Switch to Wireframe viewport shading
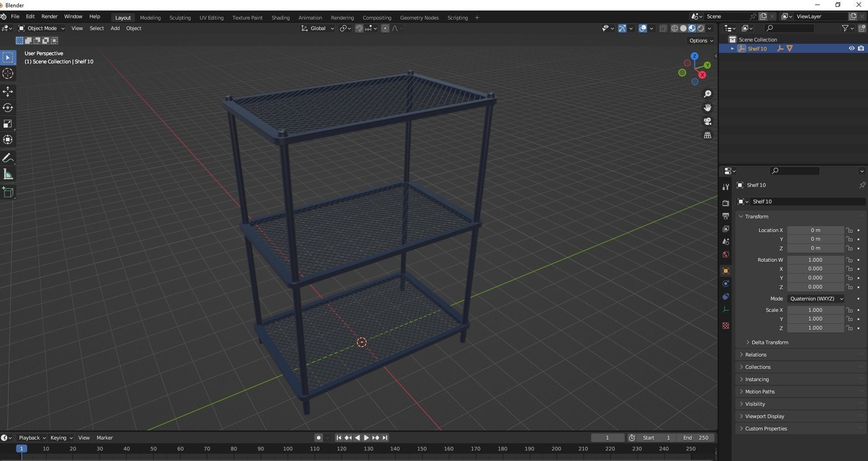 tap(675, 28)
